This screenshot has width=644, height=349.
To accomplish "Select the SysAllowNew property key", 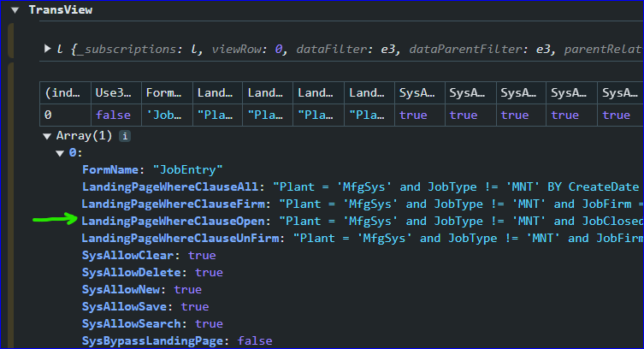I will 121,290.
